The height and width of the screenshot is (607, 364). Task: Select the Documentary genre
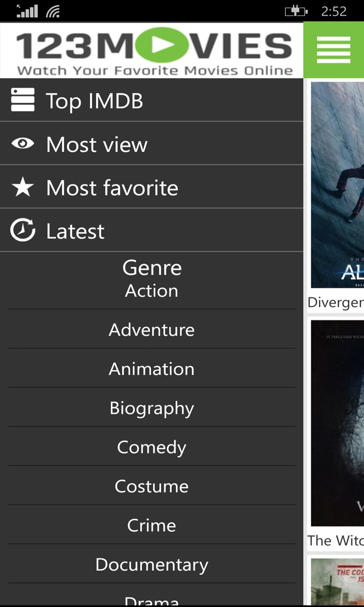point(152,564)
